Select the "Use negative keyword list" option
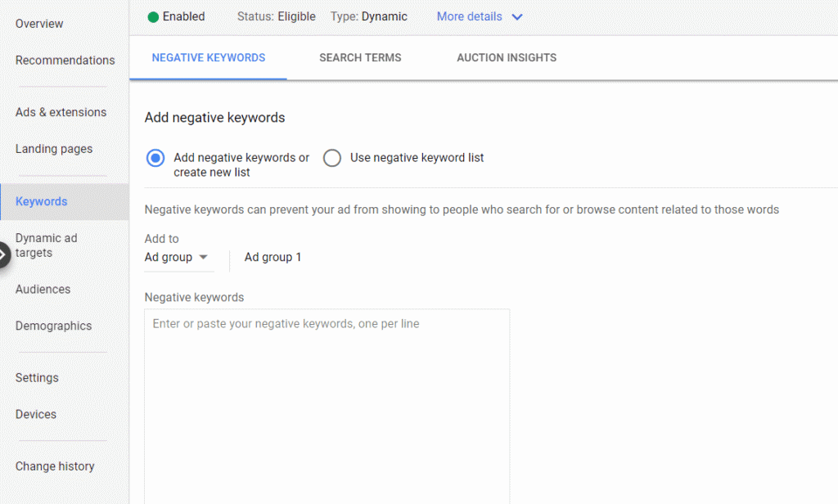 (x=331, y=157)
